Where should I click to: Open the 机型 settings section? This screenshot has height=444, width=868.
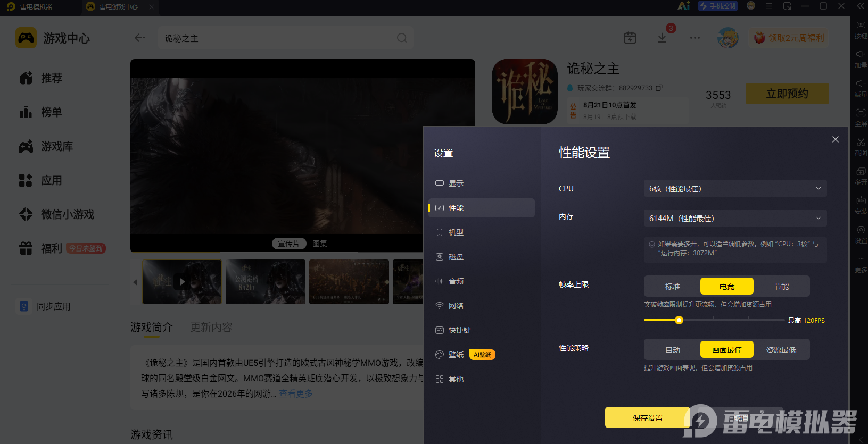click(481, 232)
